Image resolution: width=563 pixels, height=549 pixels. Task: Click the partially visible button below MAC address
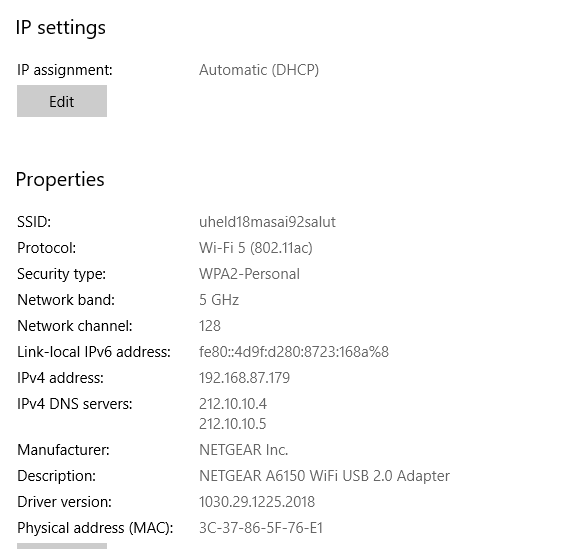point(62,546)
